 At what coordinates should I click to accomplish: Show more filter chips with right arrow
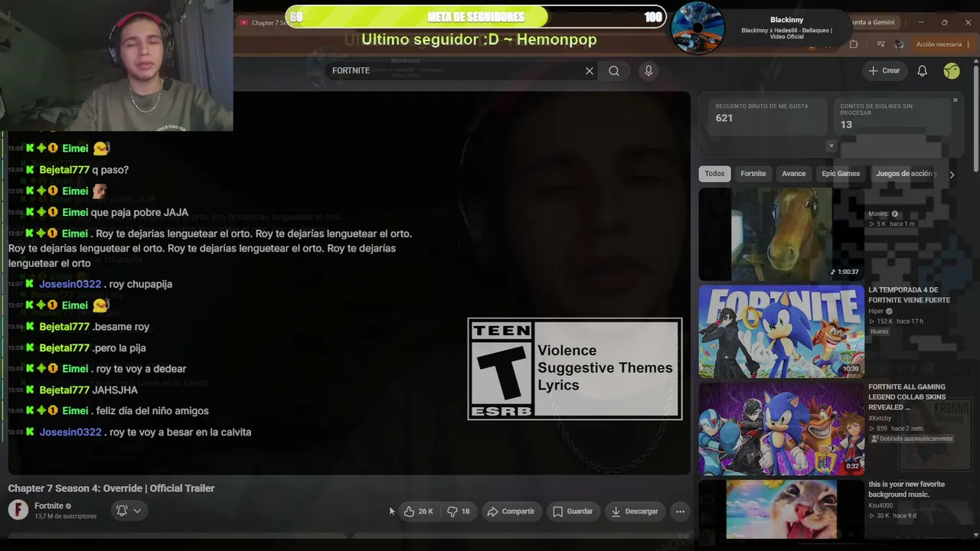[x=952, y=174]
